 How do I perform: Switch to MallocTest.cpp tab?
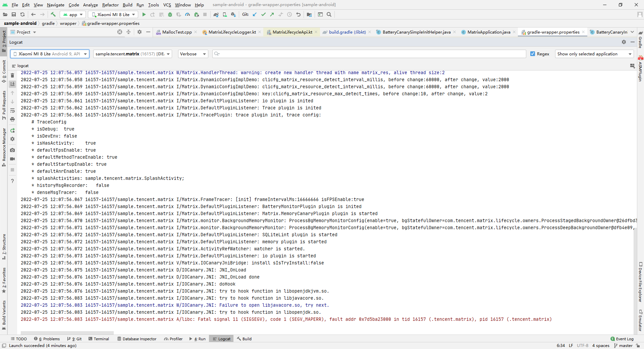click(x=177, y=32)
